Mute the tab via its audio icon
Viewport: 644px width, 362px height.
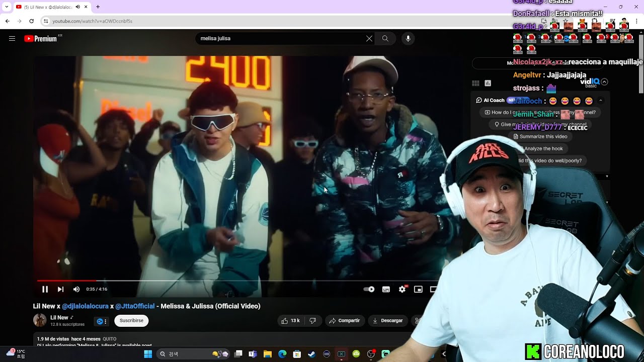click(77, 7)
